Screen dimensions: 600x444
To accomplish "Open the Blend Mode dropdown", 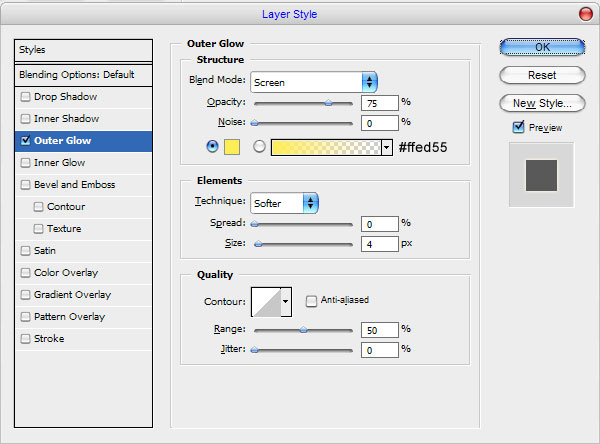I will click(x=313, y=82).
